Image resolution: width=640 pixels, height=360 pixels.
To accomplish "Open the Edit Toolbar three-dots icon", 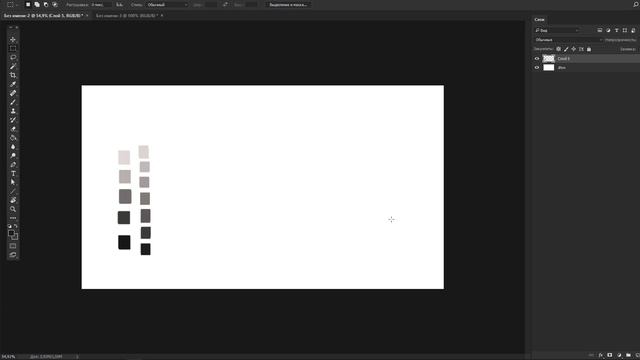I will [13, 218].
